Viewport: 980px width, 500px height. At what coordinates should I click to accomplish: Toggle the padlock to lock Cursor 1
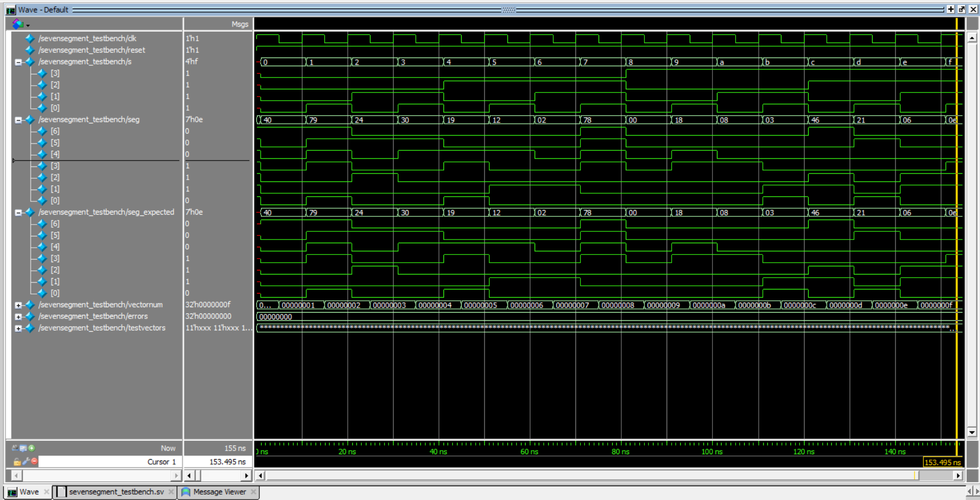(x=17, y=461)
